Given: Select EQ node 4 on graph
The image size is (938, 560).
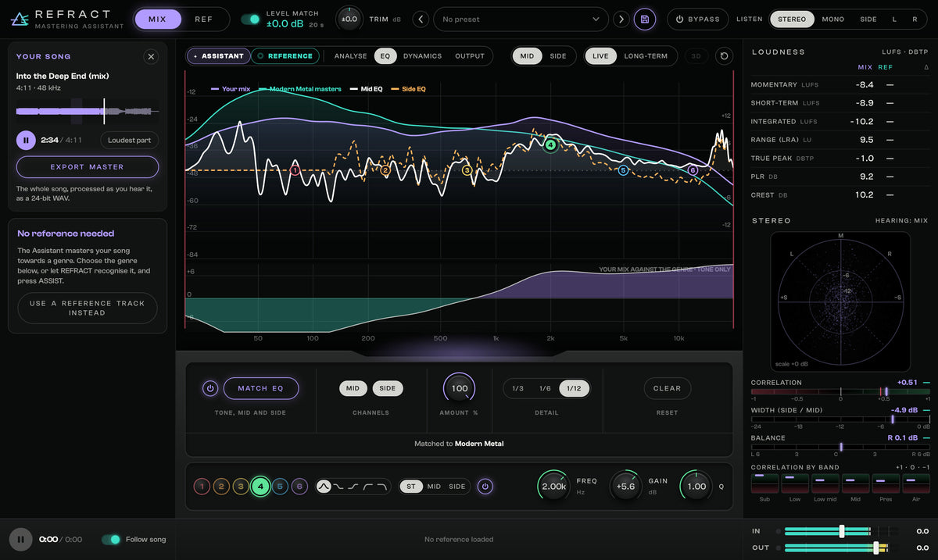Looking at the screenshot, I should coord(550,144).
